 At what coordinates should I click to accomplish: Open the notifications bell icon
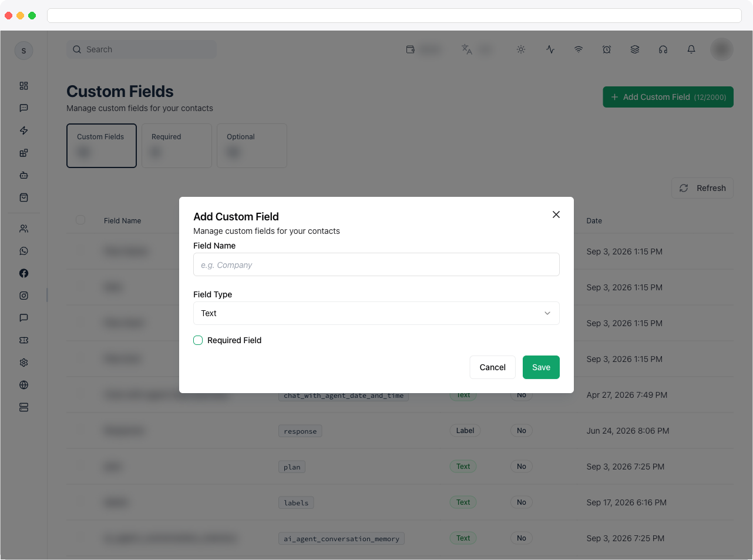click(x=691, y=49)
